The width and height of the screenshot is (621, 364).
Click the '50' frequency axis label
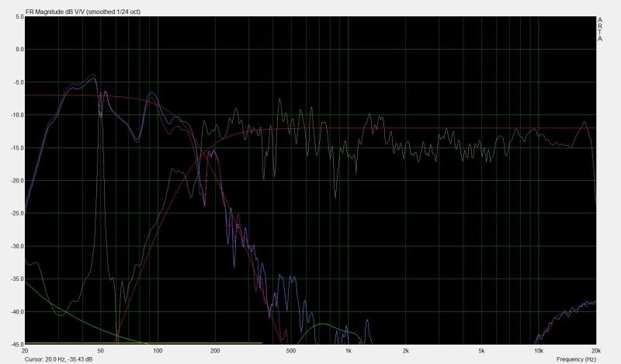click(x=101, y=351)
